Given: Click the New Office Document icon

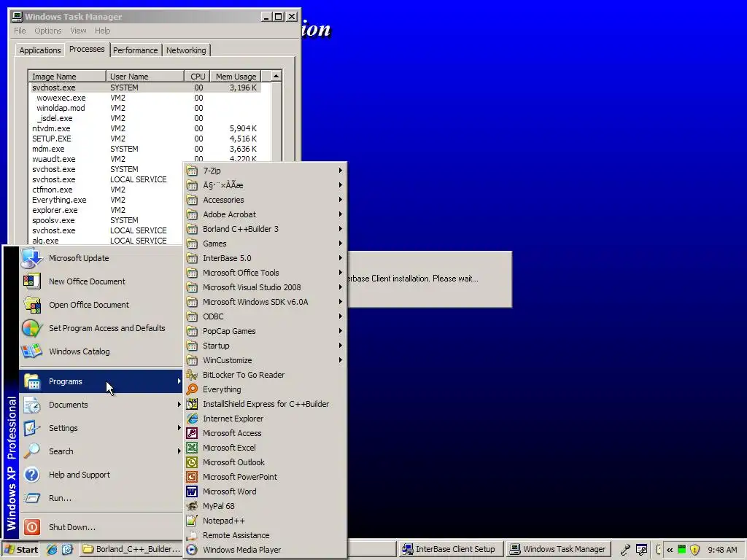Looking at the screenshot, I should pos(32,281).
